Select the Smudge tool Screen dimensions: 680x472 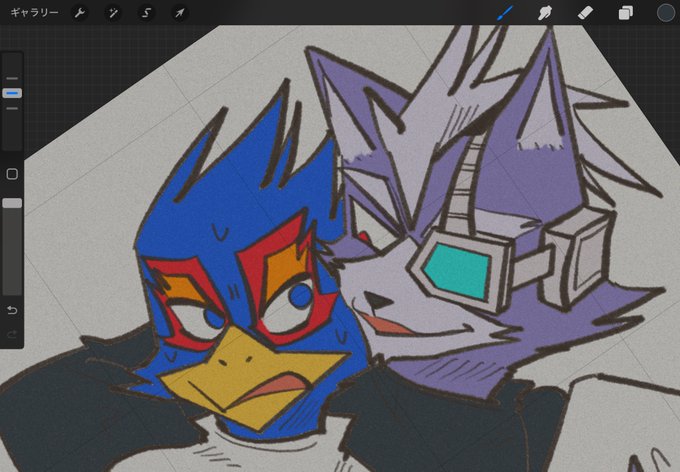coord(545,13)
